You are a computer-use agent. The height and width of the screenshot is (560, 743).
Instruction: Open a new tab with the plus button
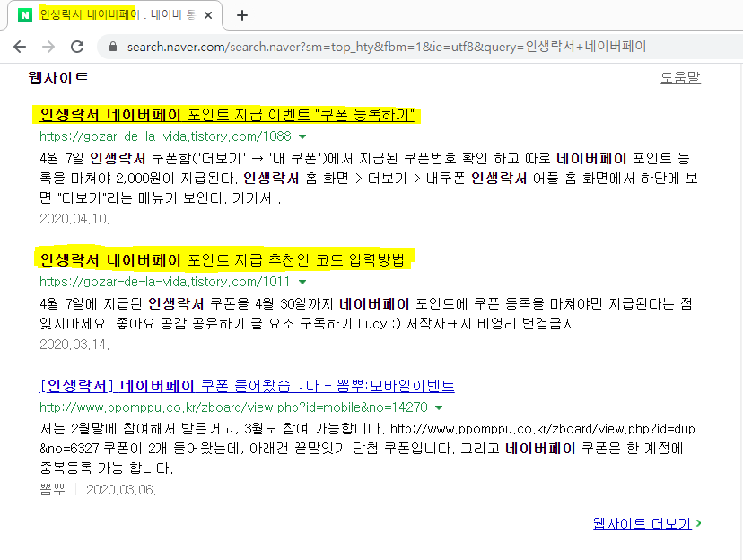(242, 15)
